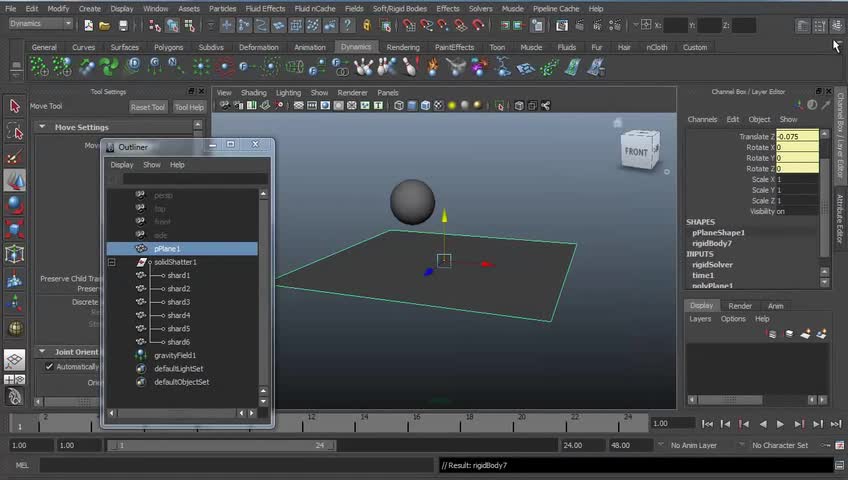
Task: Switch to the nCloth shelf tab
Action: pyautogui.click(x=657, y=47)
